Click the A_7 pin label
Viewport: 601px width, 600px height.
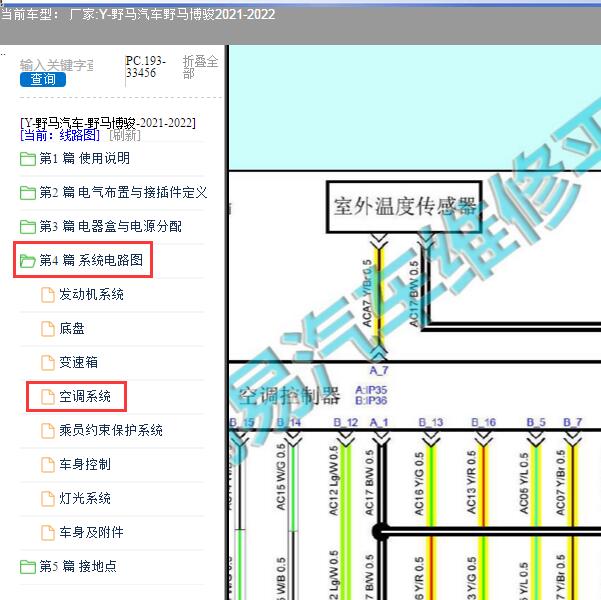click(379, 370)
